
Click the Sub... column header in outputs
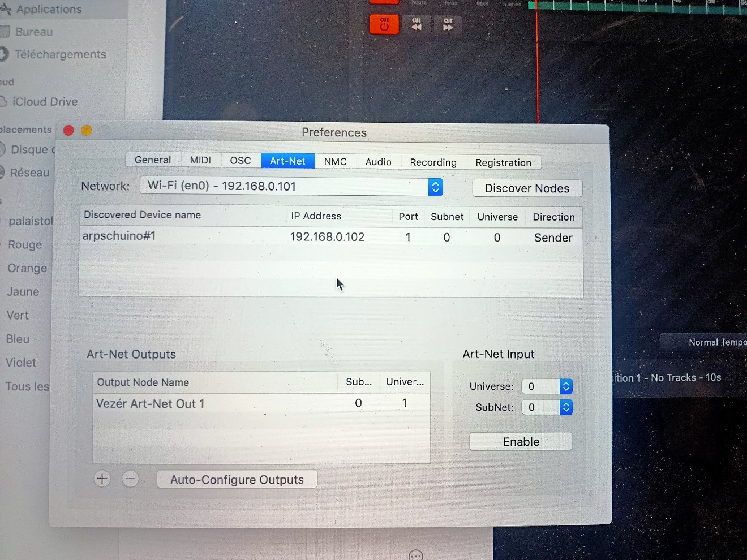pos(359,382)
